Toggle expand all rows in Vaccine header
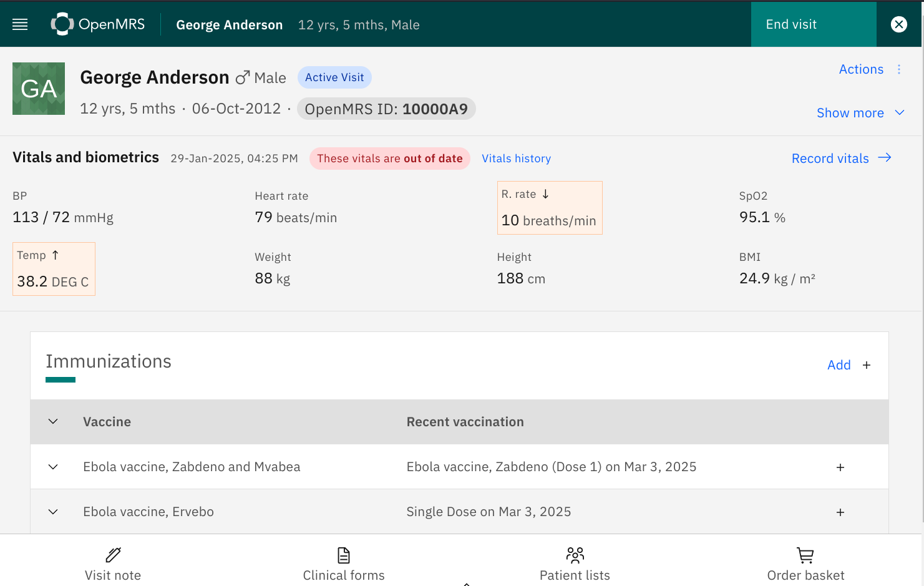Viewport: 924px width, 586px height. pos(53,422)
